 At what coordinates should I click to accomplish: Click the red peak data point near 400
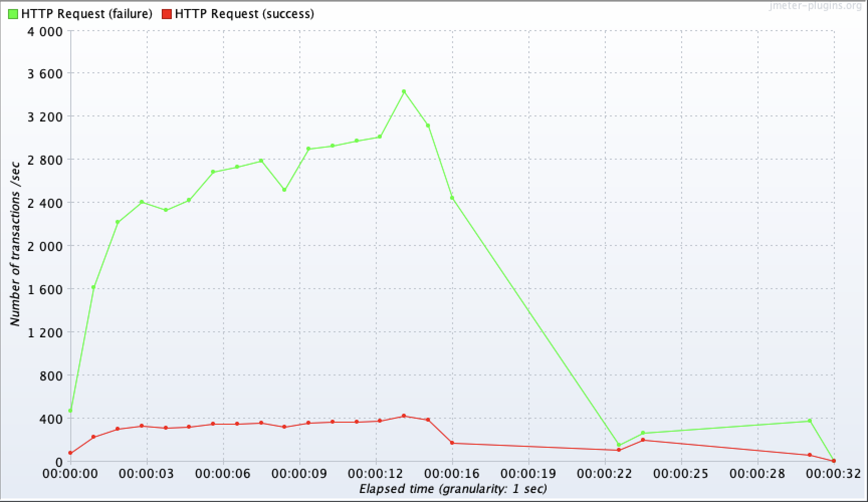404,416
